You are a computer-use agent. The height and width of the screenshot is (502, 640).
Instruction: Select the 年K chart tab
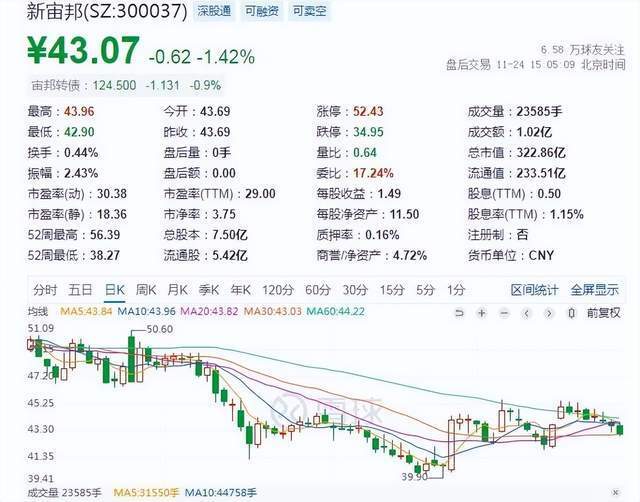pyautogui.click(x=240, y=290)
